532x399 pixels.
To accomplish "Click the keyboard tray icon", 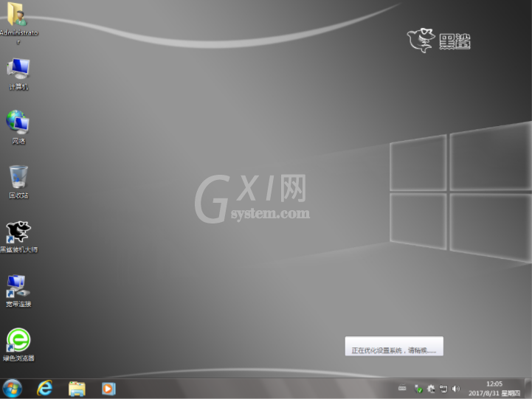I will tap(402, 389).
